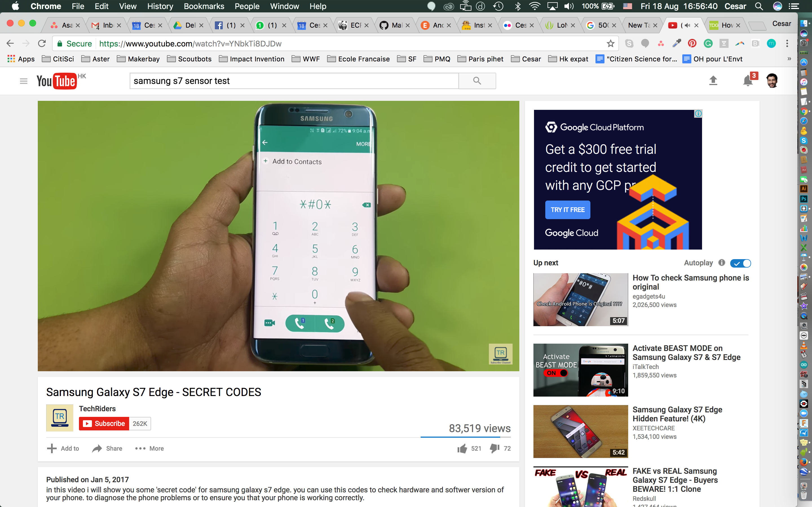
Task: Click How To check Samsung phone thumbnail
Action: (579, 299)
